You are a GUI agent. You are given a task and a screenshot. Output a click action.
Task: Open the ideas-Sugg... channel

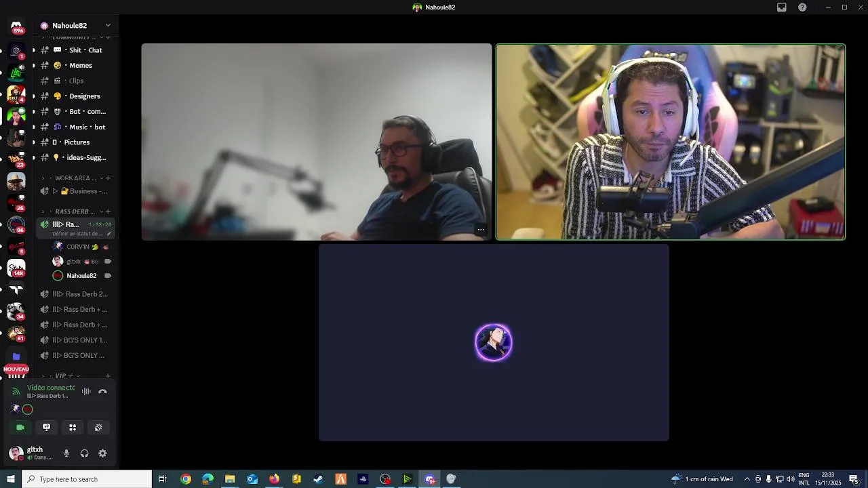(x=76, y=157)
